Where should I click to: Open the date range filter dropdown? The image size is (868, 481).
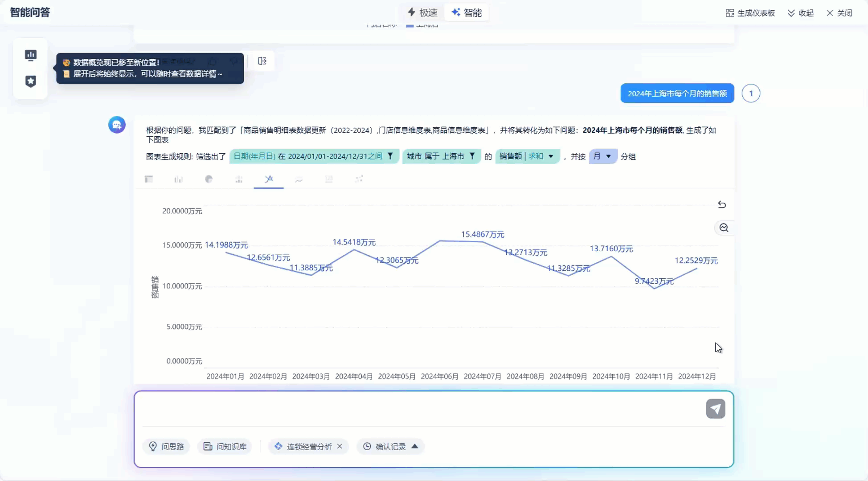[x=390, y=156]
